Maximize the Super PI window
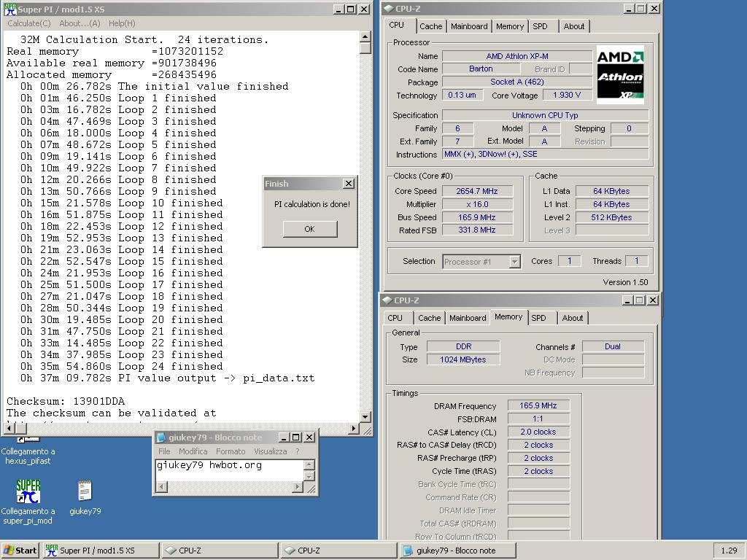The height and width of the screenshot is (560, 747). (x=351, y=9)
